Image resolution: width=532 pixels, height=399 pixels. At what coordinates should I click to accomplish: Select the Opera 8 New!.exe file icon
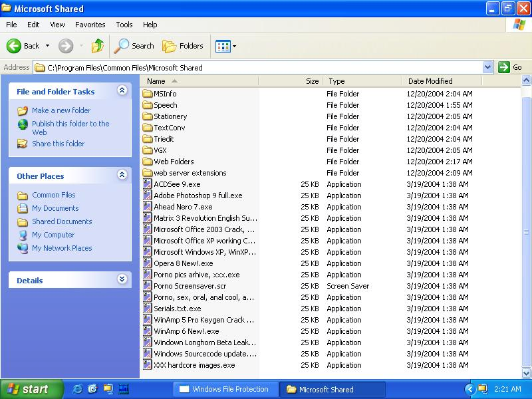tap(147, 263)
